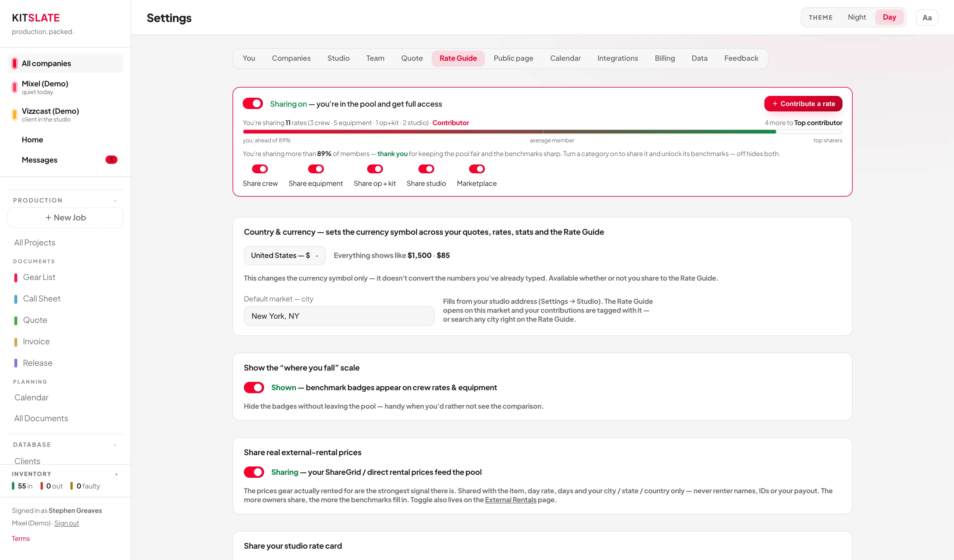The width and height of the screenshot is (954, 560).
Task: Click the green '55 in' inventory indicator
Action: tap(22, 486)
